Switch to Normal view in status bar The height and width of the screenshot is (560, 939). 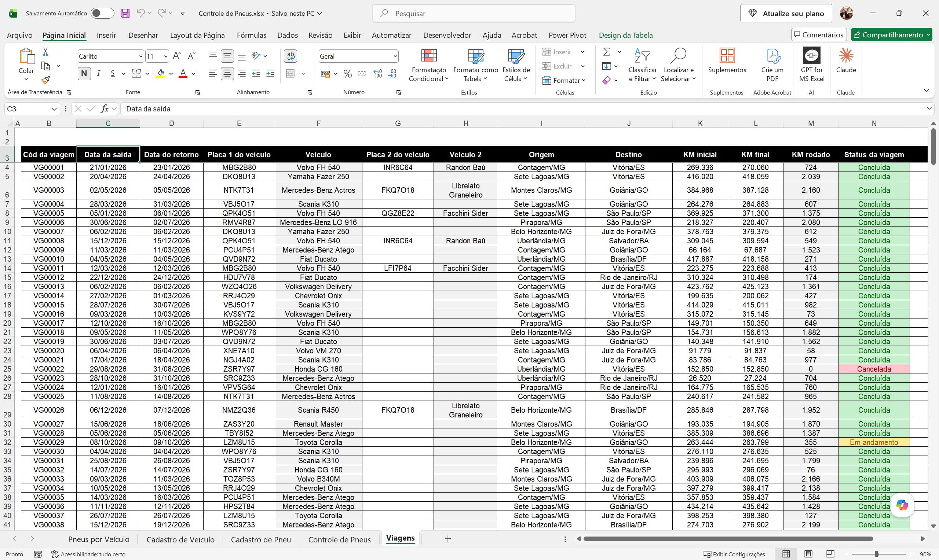(786, 554)
